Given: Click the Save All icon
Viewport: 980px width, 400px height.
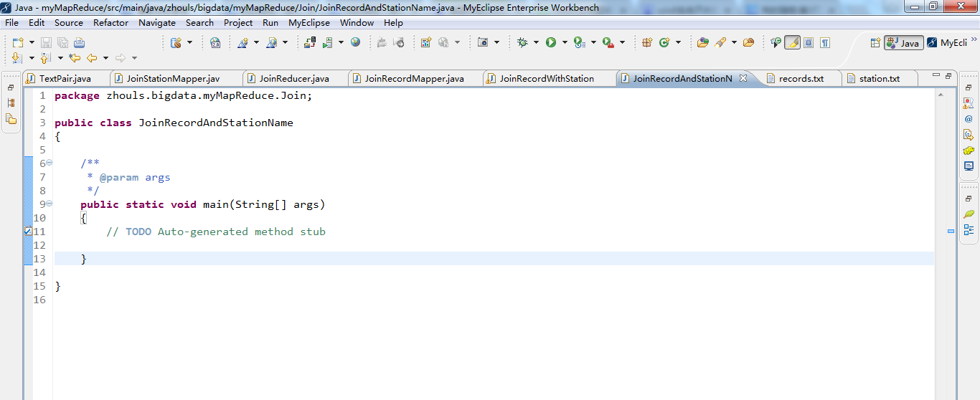Looking at the screenshot, I should [x=62, y=43].
